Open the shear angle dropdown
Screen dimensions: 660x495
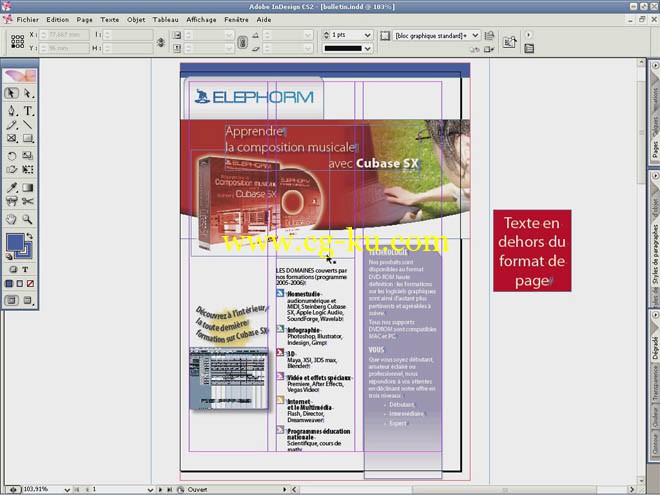(308, 49)
